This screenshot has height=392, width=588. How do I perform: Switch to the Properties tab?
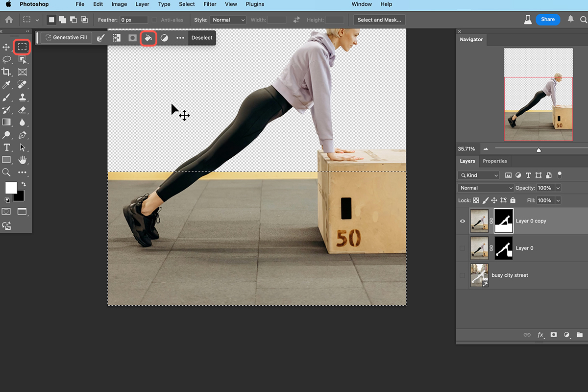[x=495, y=161]
